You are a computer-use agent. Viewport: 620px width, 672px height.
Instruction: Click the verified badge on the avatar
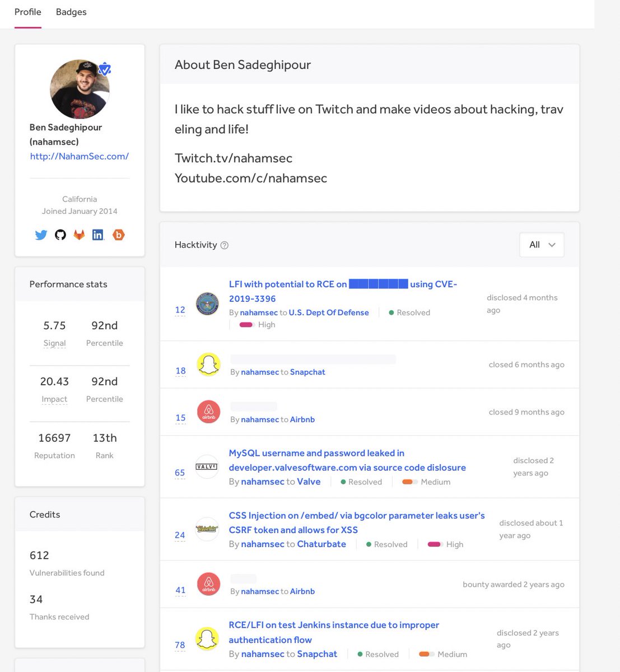pos(104,69)
